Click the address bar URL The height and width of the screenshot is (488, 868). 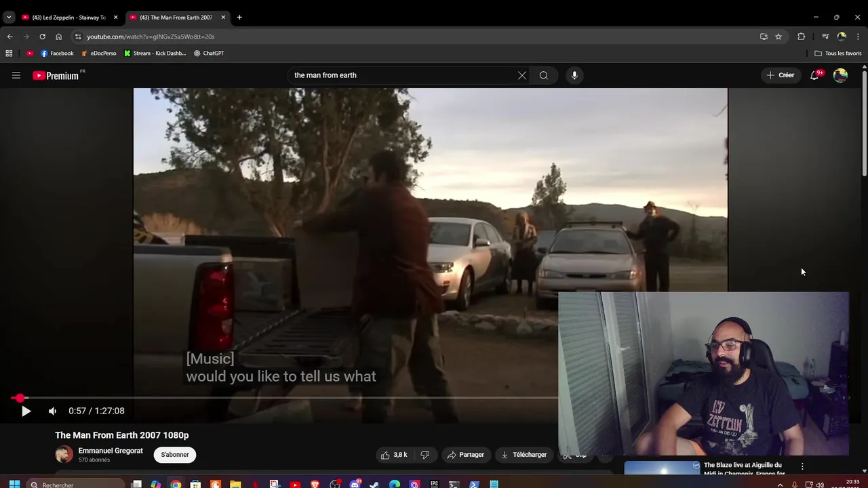(151, 37)
